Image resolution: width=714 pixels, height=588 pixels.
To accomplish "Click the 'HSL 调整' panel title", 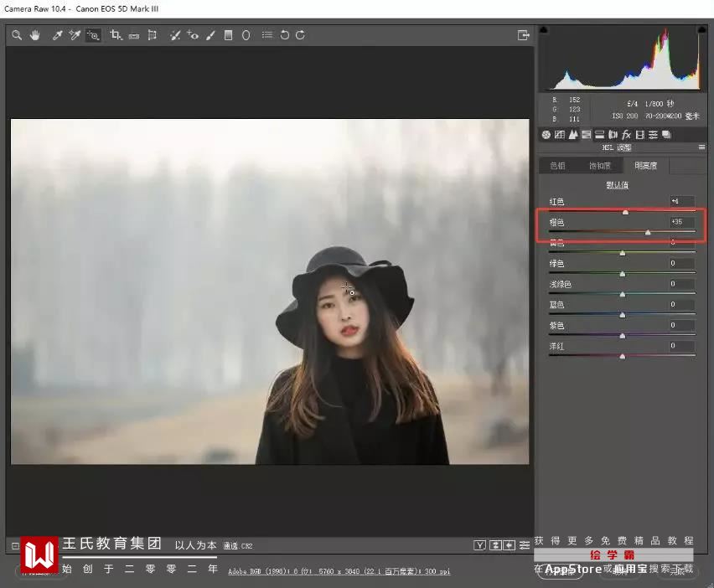I will pos(617,147).
